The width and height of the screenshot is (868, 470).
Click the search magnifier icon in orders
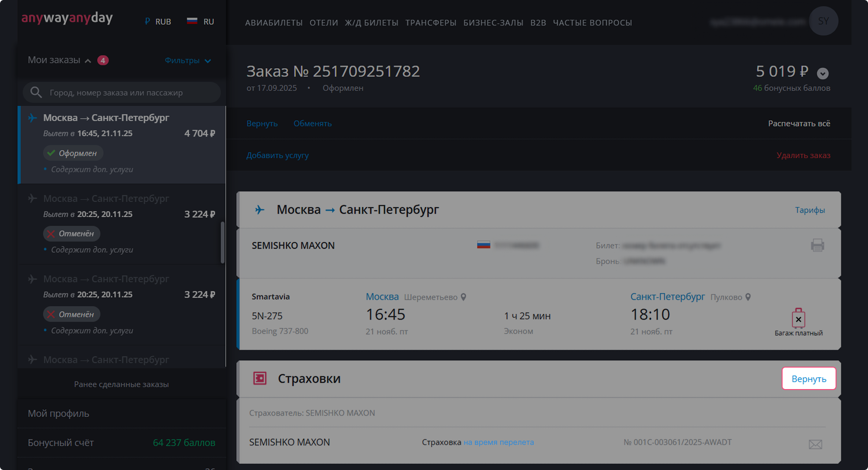36,92
